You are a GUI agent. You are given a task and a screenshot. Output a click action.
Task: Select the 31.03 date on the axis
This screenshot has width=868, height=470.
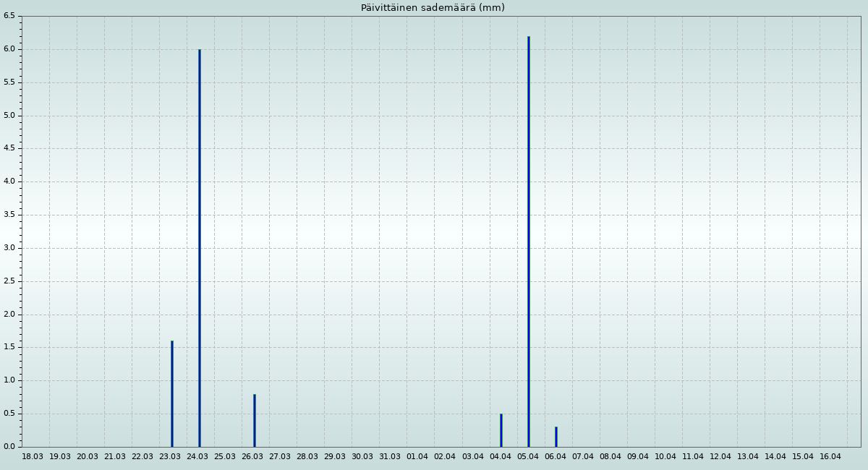pyautogui.click(x=390, y=457)
